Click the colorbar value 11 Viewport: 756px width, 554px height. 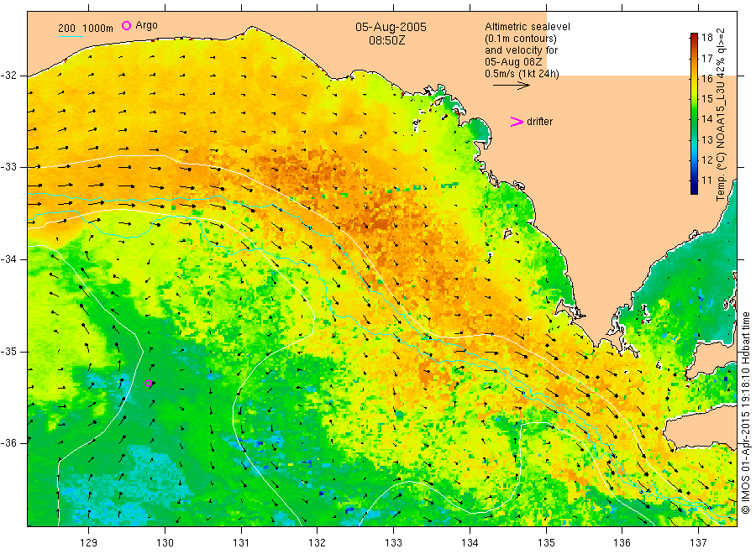706,180
